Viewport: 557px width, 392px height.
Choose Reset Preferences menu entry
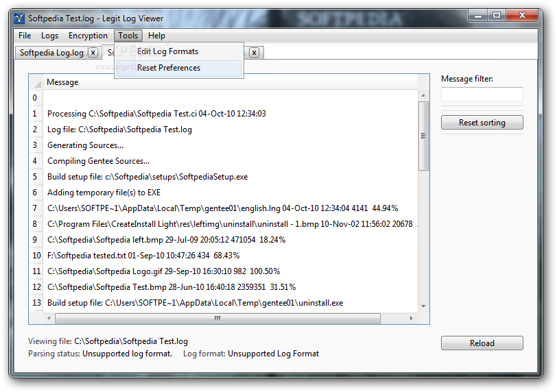[178, 68]
